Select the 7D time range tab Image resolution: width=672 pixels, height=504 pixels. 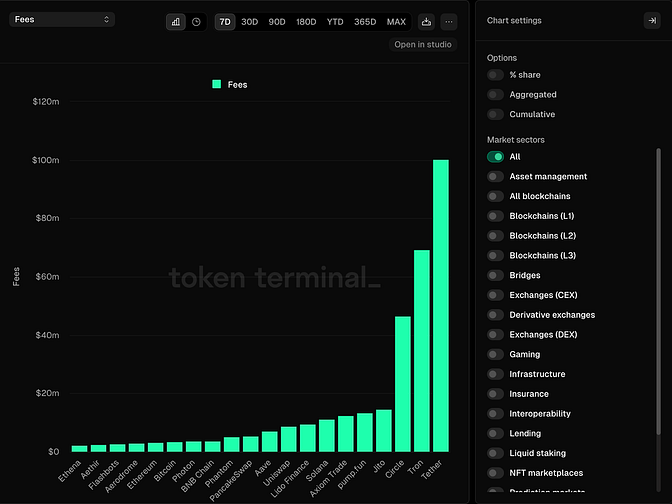[x=225, y=22]
